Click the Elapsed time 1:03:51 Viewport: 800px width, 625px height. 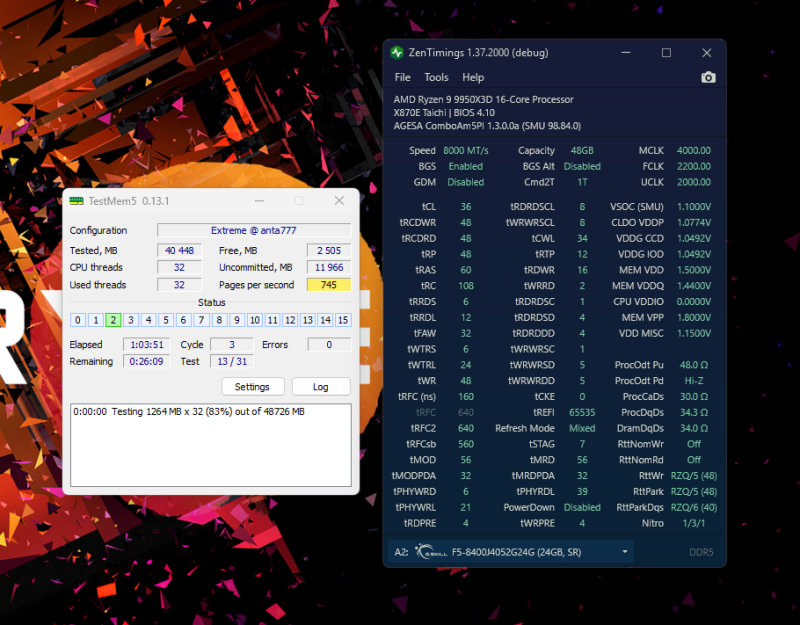pyautogui.click(x=146, y=345)
